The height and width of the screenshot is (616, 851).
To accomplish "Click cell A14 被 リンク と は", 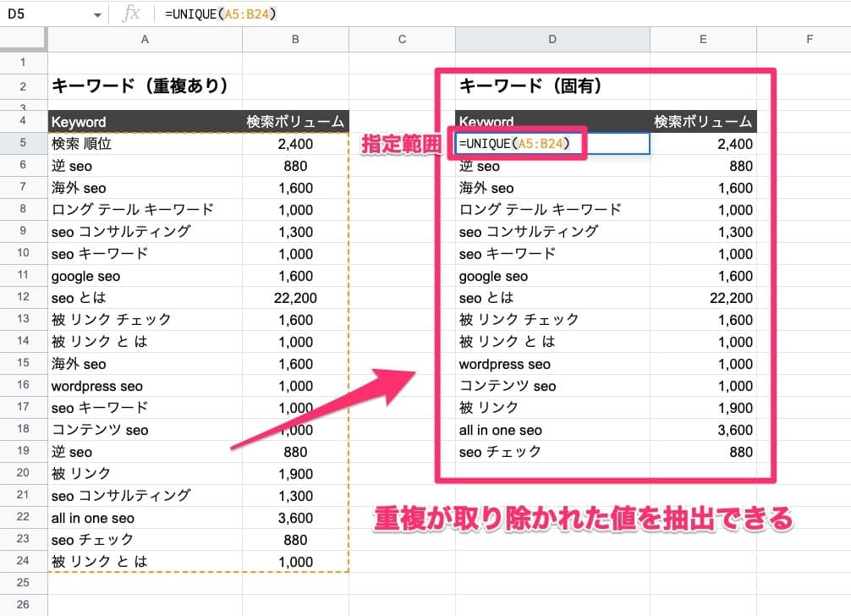I will coord(145,341).
